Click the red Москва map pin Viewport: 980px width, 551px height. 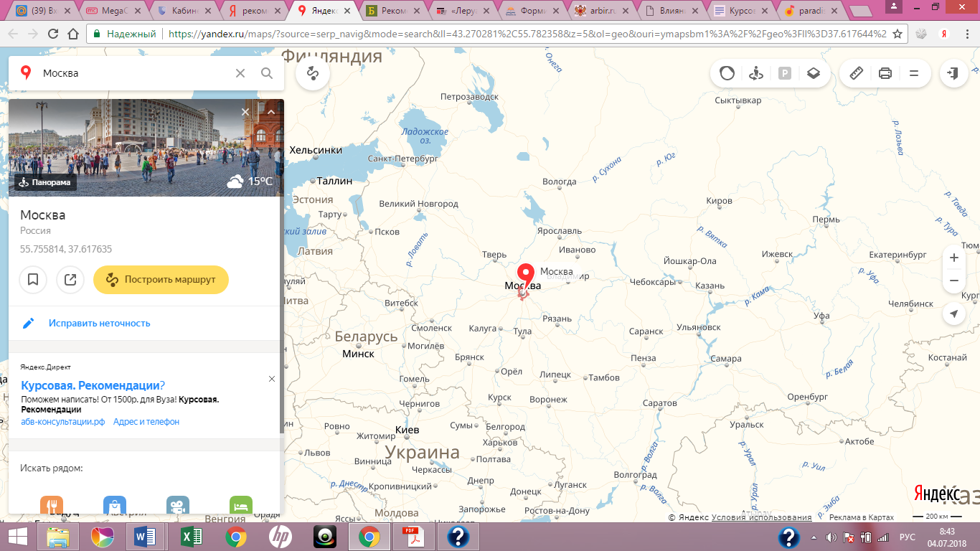coord(526,276)
